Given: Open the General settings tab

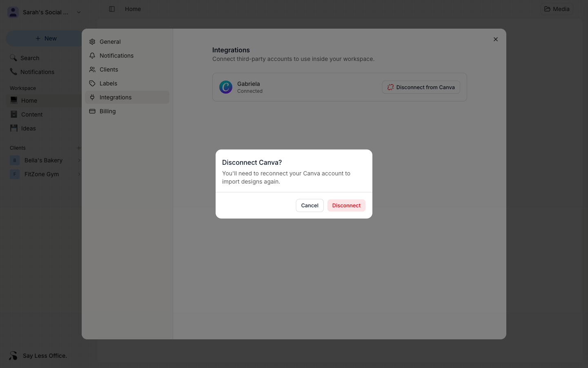Looking at the screenshot, I should point(127,42).
